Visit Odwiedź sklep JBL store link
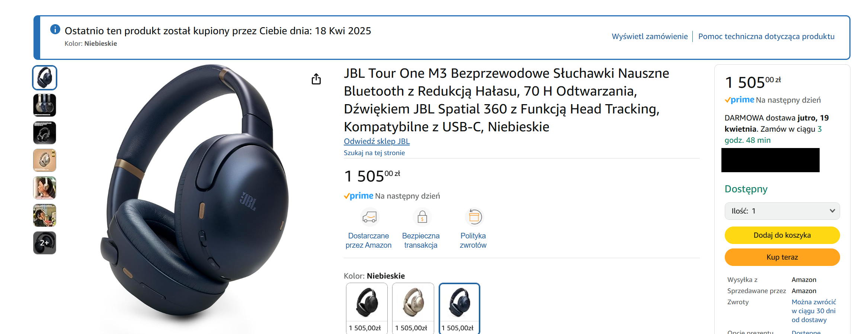Viewport: 868px width, 334px height. (x=377, y=141)
